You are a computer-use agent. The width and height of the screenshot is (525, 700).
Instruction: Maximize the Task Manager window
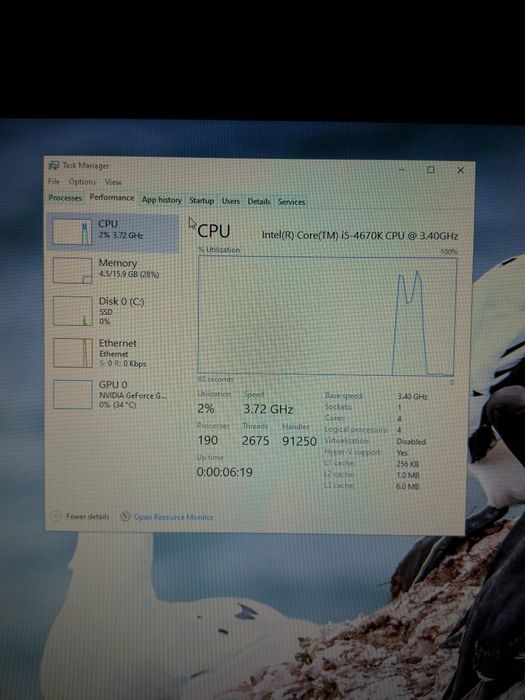coord(430,170)
